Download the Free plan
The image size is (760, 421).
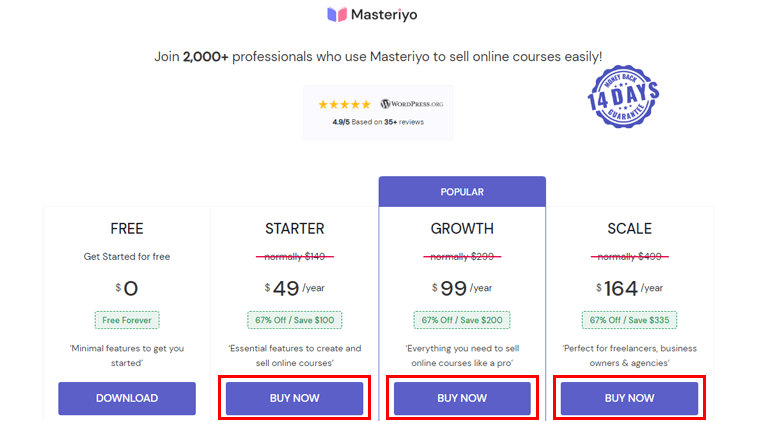coord(127,398)
